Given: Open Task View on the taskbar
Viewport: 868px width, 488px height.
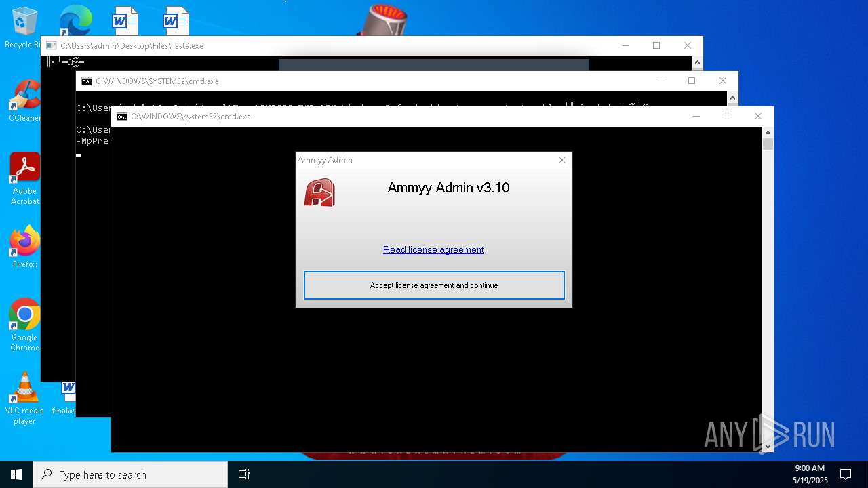Looking at the screenshot, I should [244, 474].
